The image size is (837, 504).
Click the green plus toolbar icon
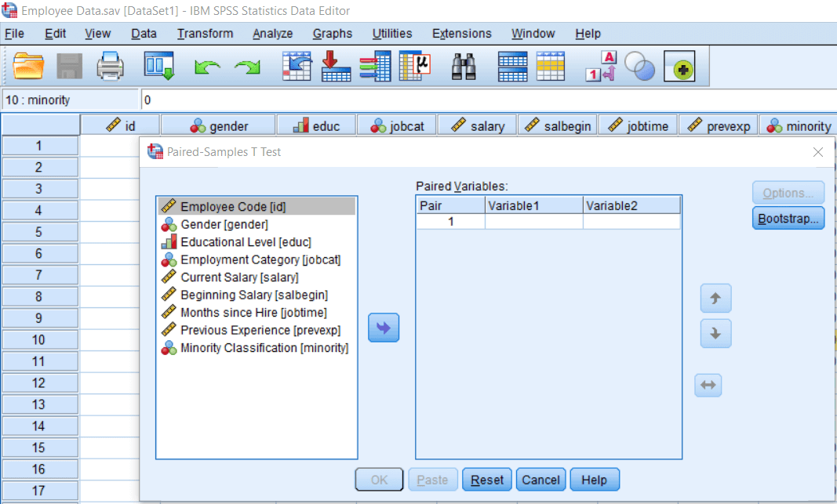pos(679,66)
